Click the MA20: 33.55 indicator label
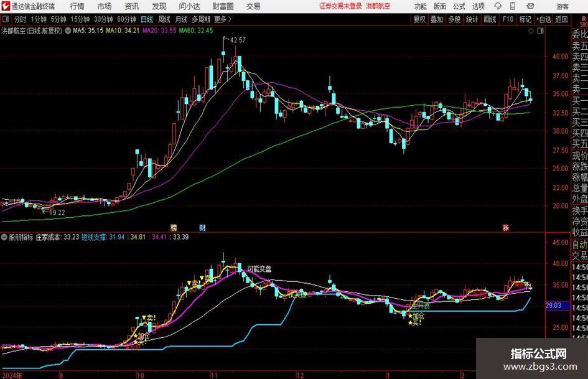588x379 pixels. click(x=159, y=30)
